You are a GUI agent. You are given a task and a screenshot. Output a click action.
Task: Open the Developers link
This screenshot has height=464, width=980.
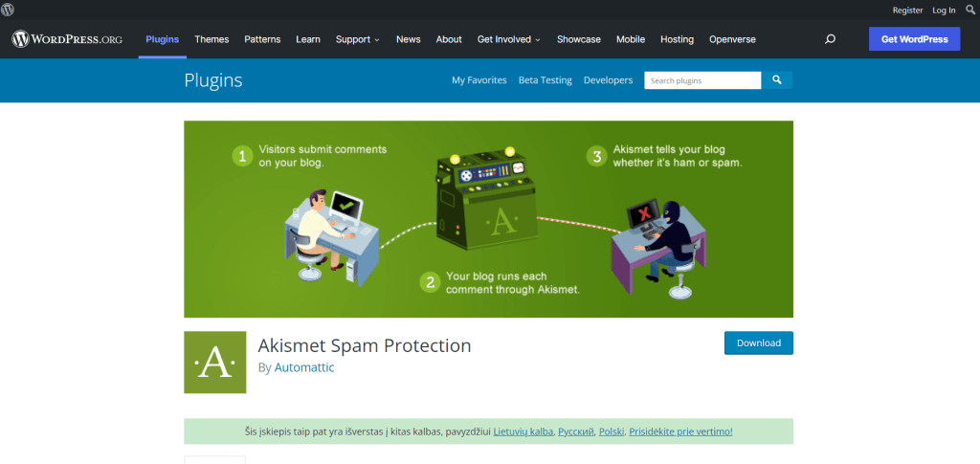click(x=608, y=80)
